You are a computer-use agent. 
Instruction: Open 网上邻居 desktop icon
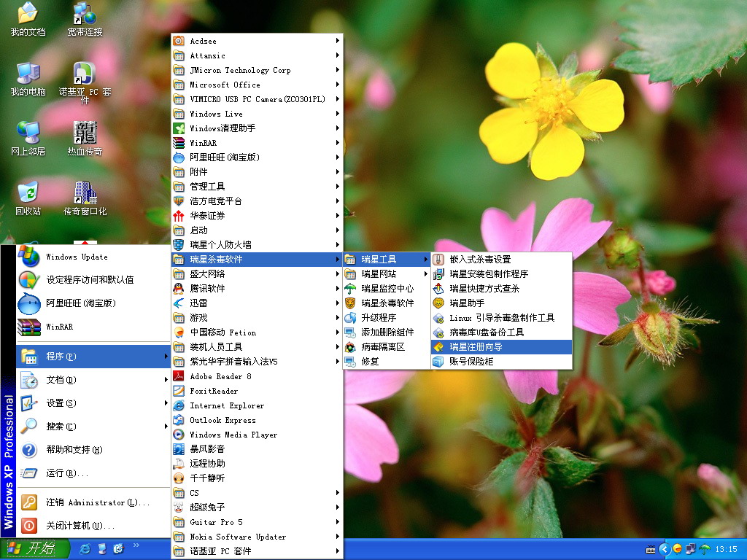(x=28, y=136)
